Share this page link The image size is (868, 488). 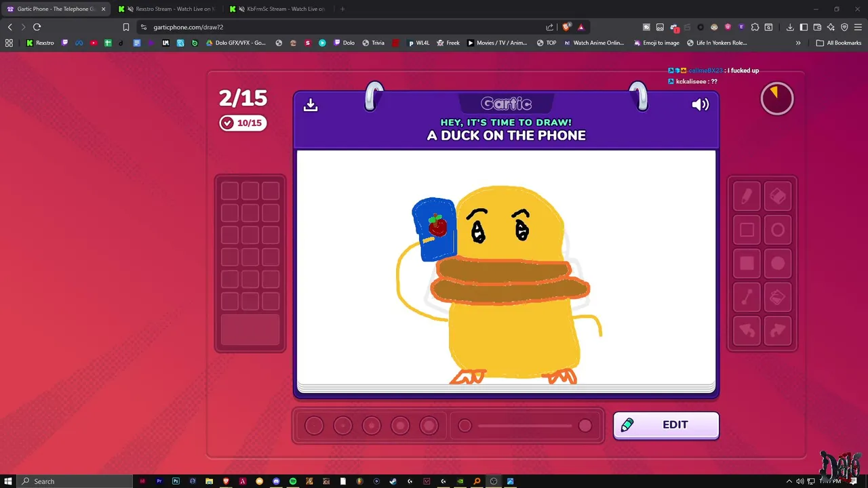coord(549,27)
